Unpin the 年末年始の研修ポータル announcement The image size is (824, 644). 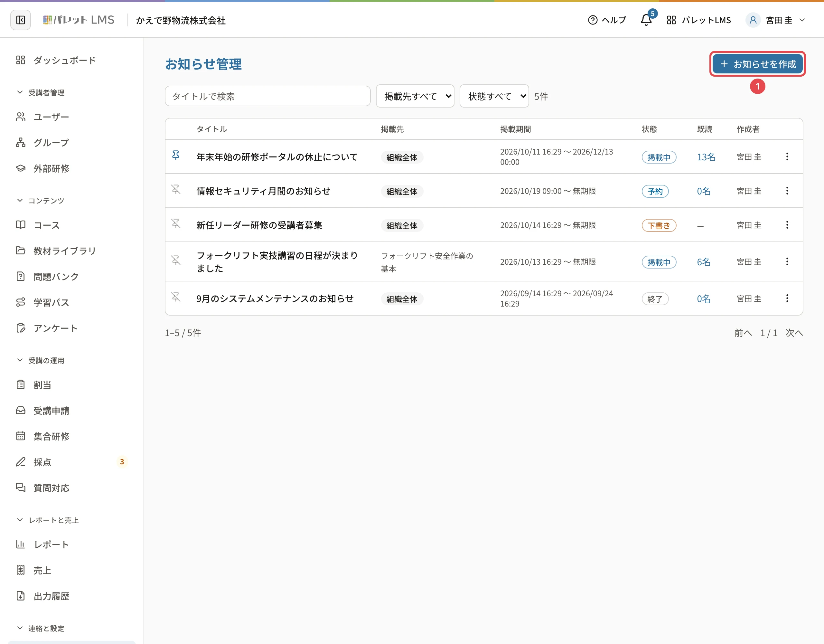click(176, 155)
